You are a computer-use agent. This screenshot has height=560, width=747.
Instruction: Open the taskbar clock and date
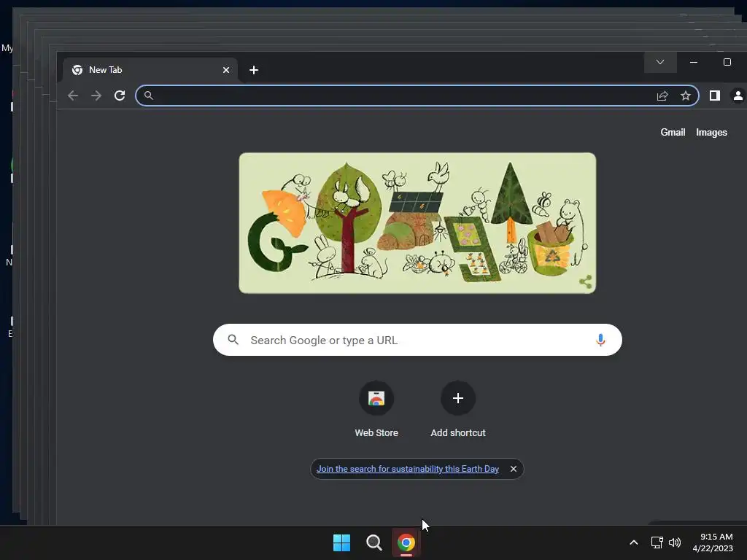[713, 542]
